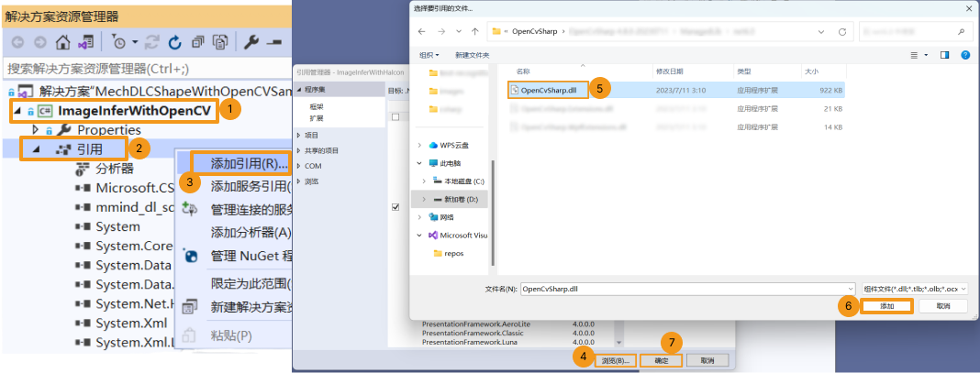
Task: Click the sync with active document icon
Action: [152, 42]
